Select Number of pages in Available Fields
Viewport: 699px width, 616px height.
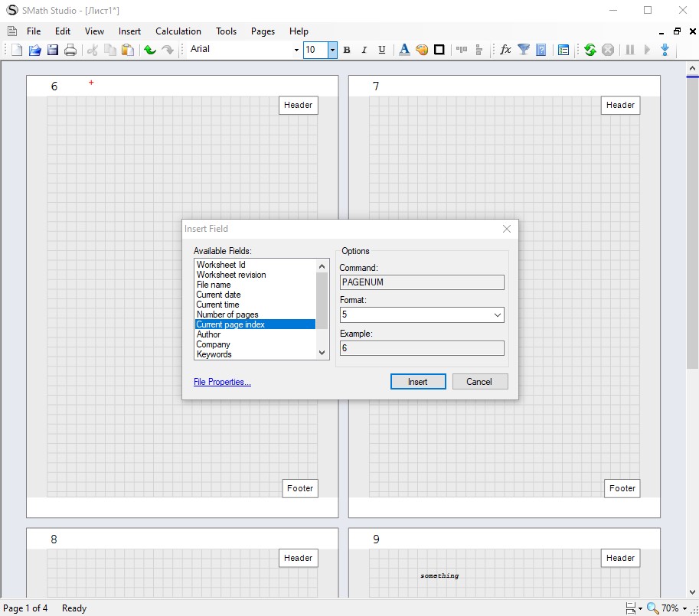227,315
